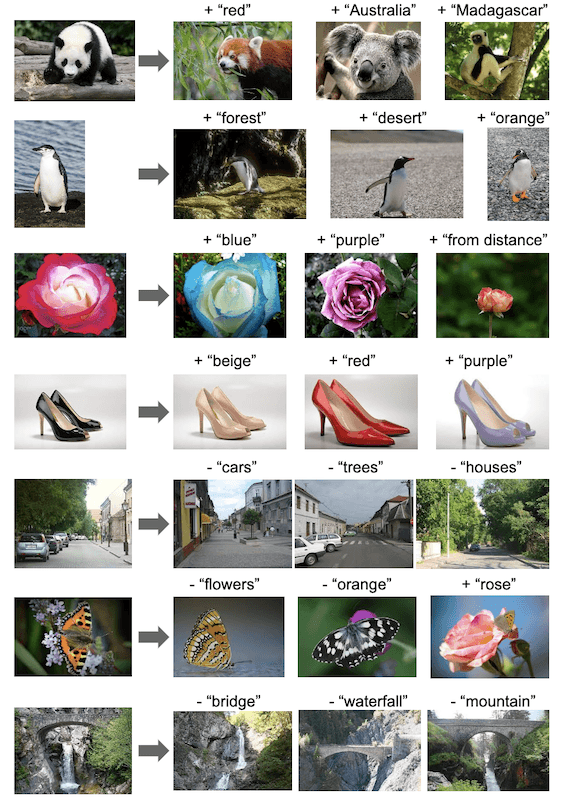Select the purple rose image

361,295
